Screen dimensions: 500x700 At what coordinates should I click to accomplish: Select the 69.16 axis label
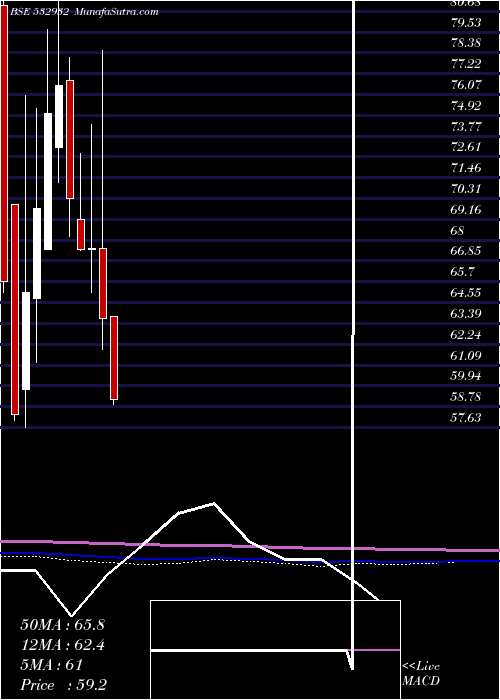(467, 210)
